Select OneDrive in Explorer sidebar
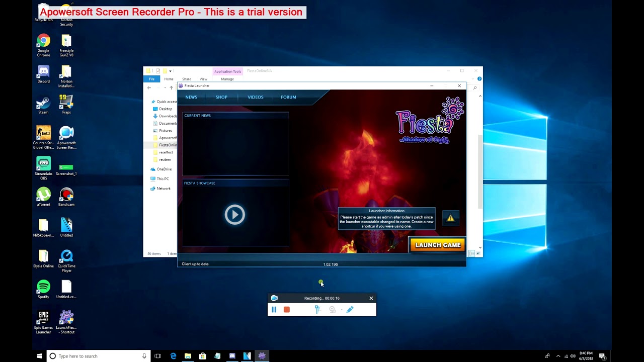This screenshot has width=644, height=362. pyautogui.click(x=161, y=169)
